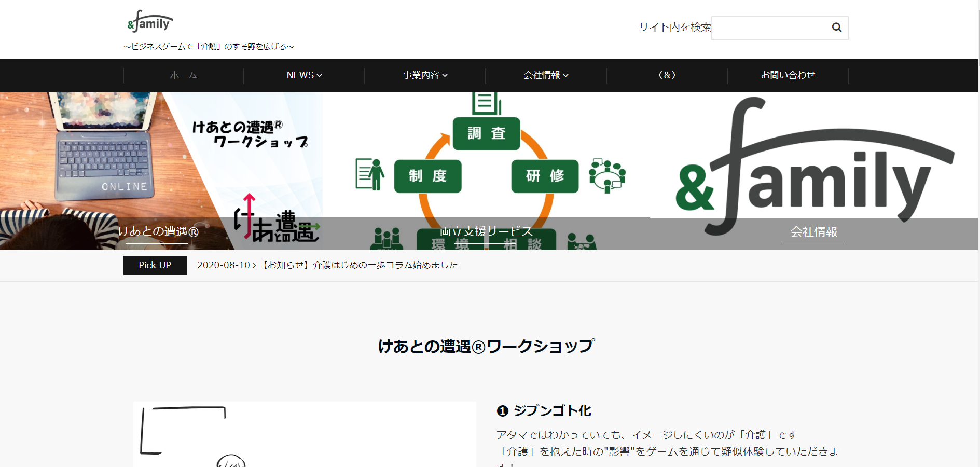
Task: Click the けあとの遭遇 arrow logo graphic
Action: [x=277, y=218]
